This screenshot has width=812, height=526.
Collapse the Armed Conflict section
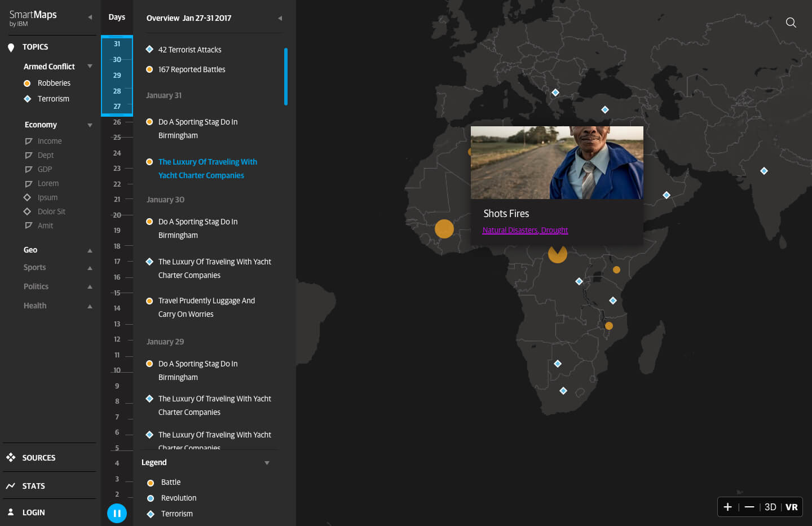90,66
